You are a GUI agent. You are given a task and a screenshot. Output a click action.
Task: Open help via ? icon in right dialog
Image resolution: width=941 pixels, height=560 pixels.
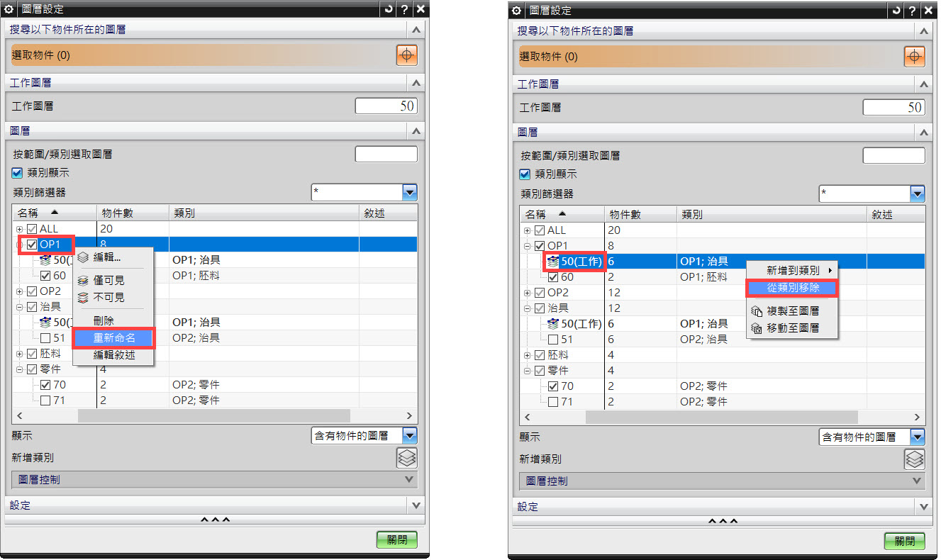(913, 11)
